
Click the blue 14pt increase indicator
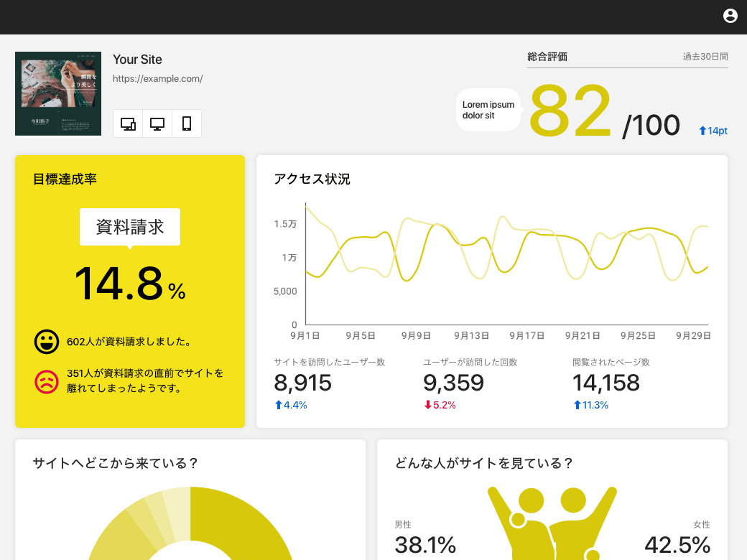[x=713, y=131]
